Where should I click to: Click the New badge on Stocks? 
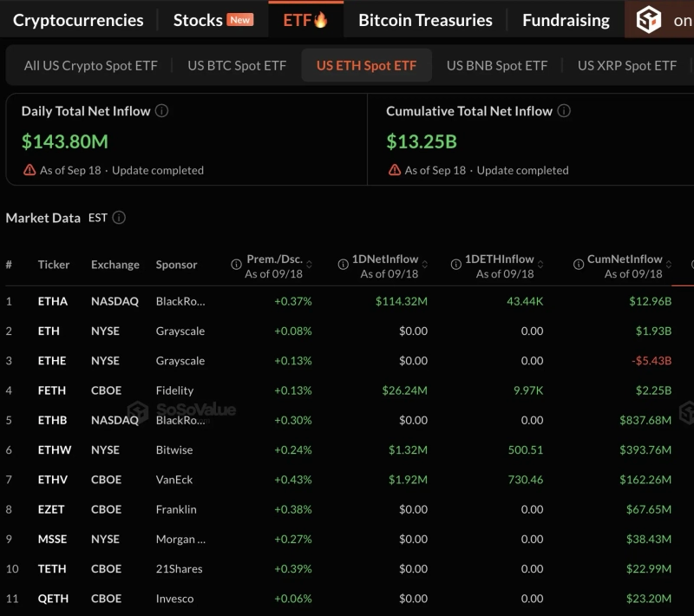[x=240, y=20]
